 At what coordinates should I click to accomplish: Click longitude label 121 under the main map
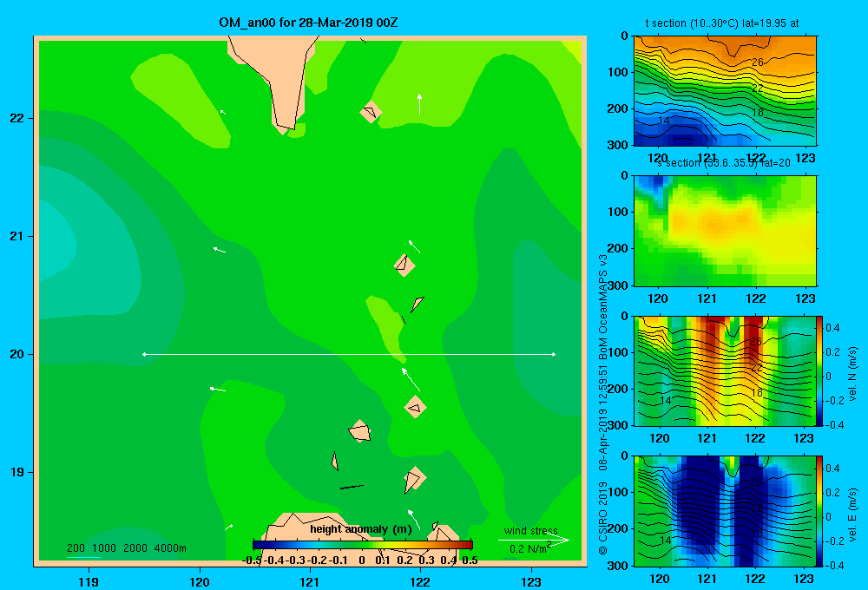pyautogui.click(x=310, y=581)
